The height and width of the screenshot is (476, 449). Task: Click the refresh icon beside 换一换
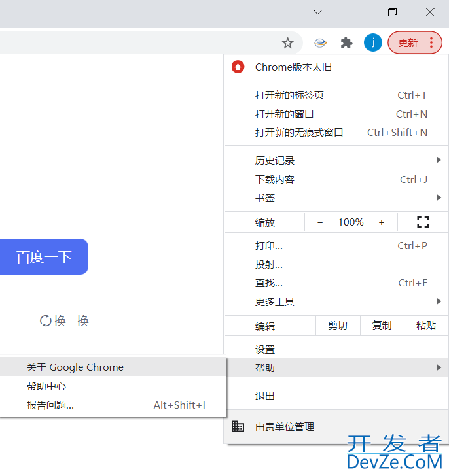coord(46,321)
